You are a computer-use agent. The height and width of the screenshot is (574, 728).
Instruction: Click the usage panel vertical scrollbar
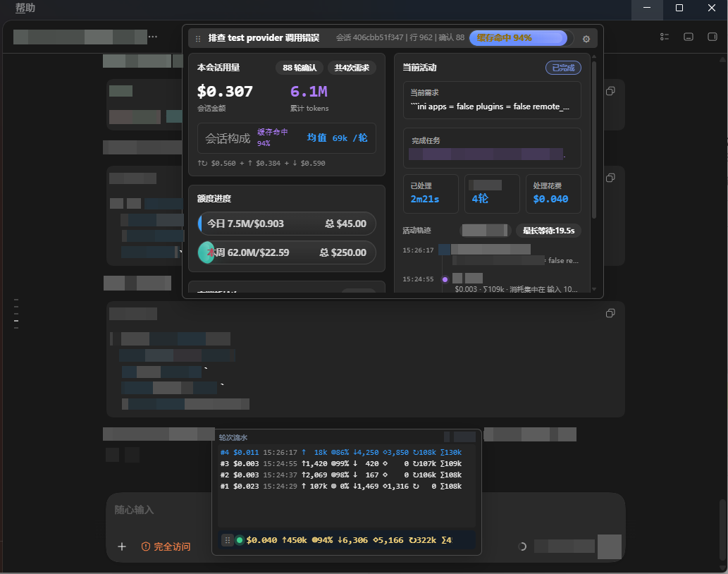594,140
